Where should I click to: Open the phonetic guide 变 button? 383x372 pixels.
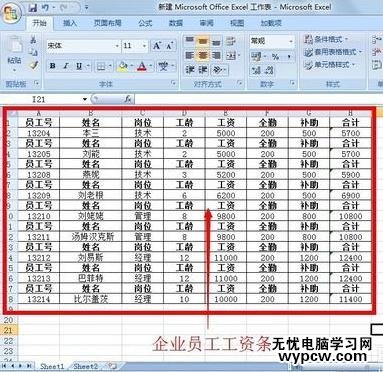click(x=163, y=66)
